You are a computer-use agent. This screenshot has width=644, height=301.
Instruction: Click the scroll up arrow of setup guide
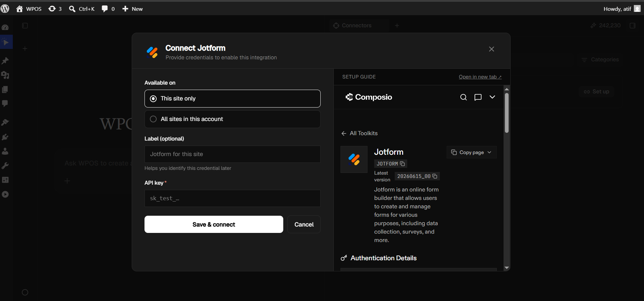(x=507, y=89)
